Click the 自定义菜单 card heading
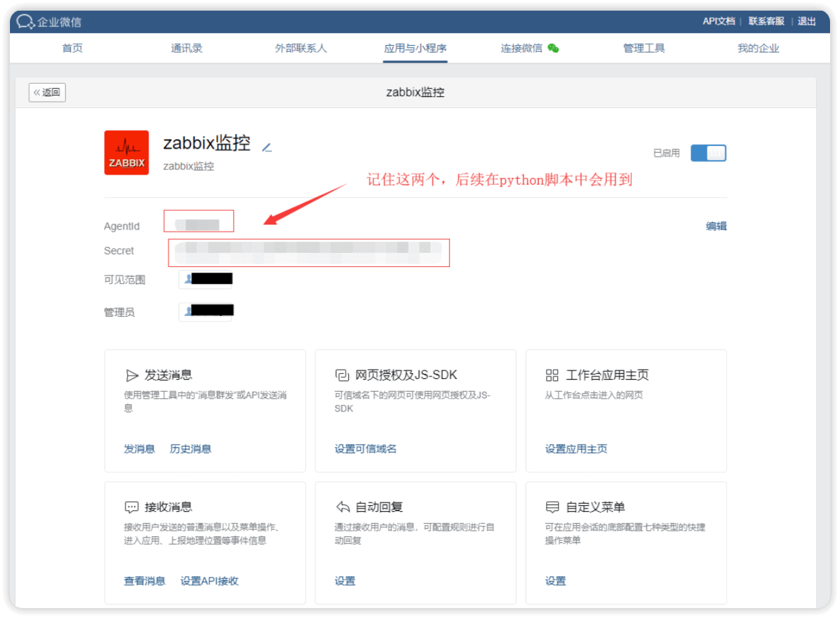The height and width of the screenshot is (618, 840). pos(595,508)
